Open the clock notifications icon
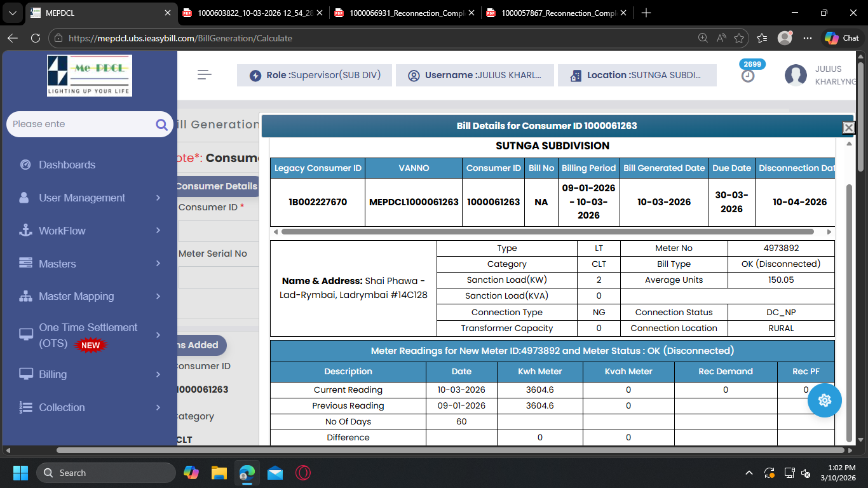This screenshot has height=488, width=868. coord(748,76)
